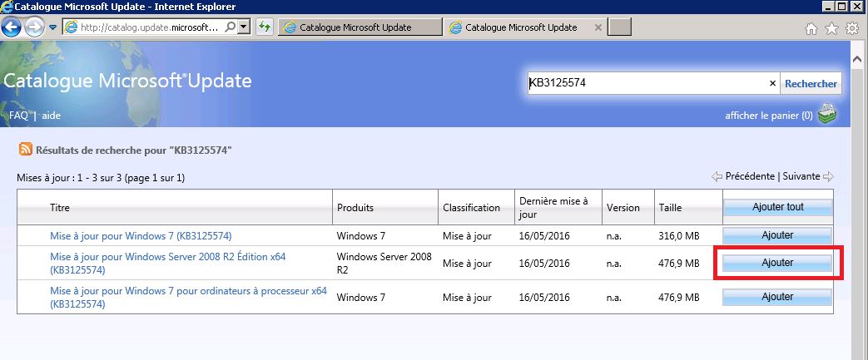
Task: Click the left arrow beside Précédente
Action: tap(717, 177)
